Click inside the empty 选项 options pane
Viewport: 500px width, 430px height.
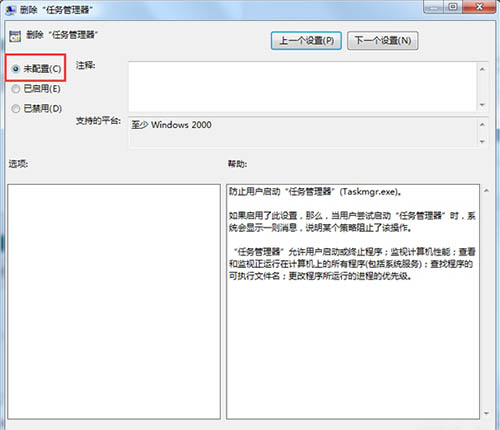click(114, 302)
